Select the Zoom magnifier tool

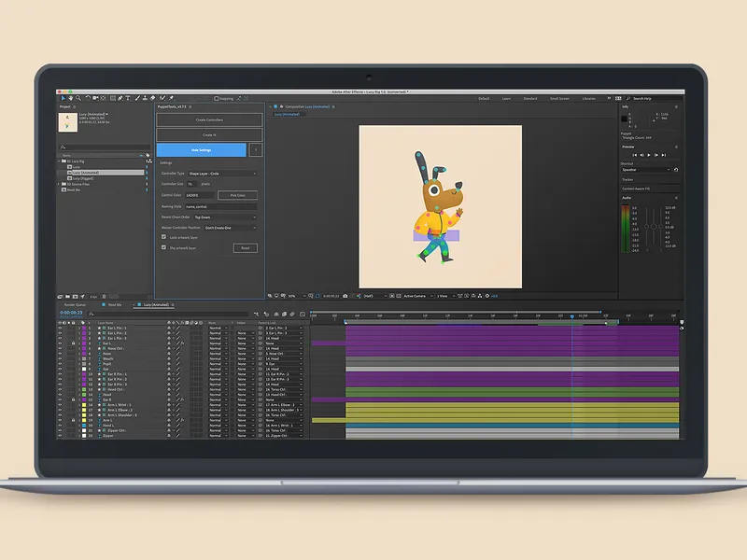78,98
